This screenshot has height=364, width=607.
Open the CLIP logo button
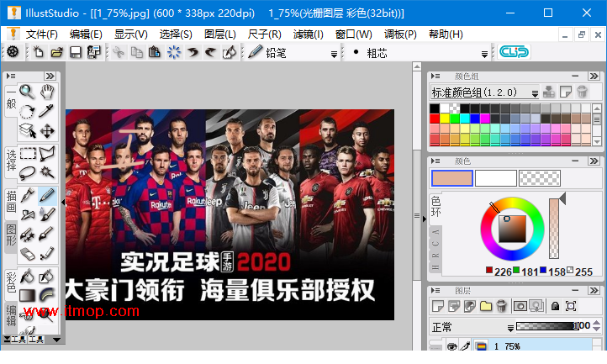point(514,51)
